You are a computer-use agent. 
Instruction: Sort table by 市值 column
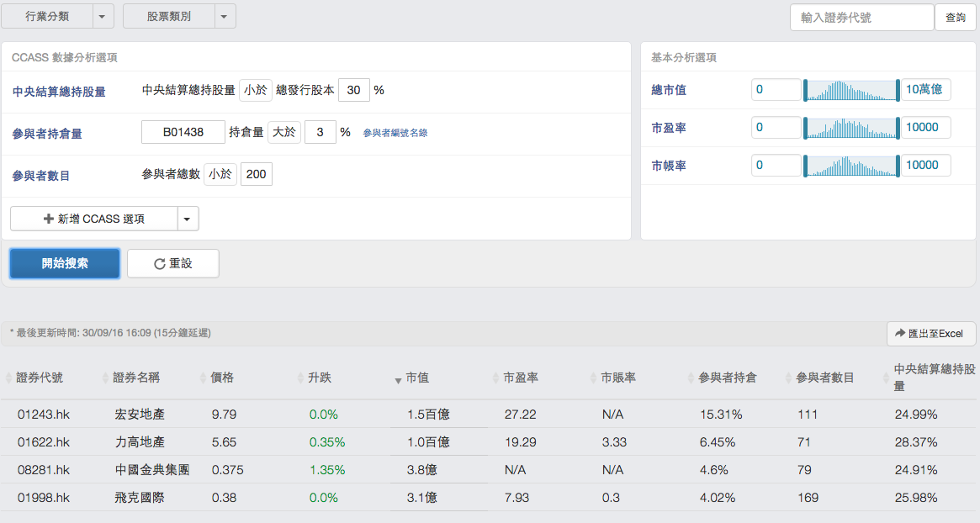[x=416, y=378]
